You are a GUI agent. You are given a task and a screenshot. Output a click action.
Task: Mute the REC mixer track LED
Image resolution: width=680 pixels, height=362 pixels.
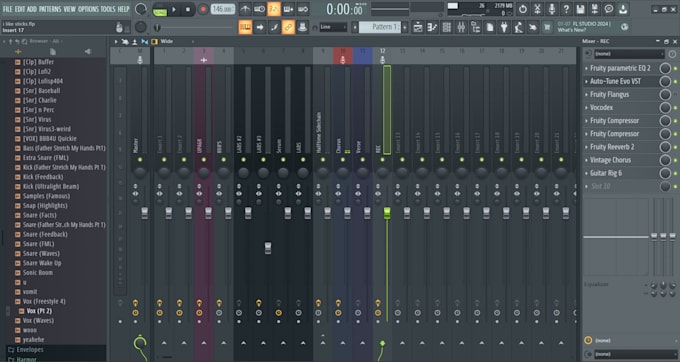382,160
